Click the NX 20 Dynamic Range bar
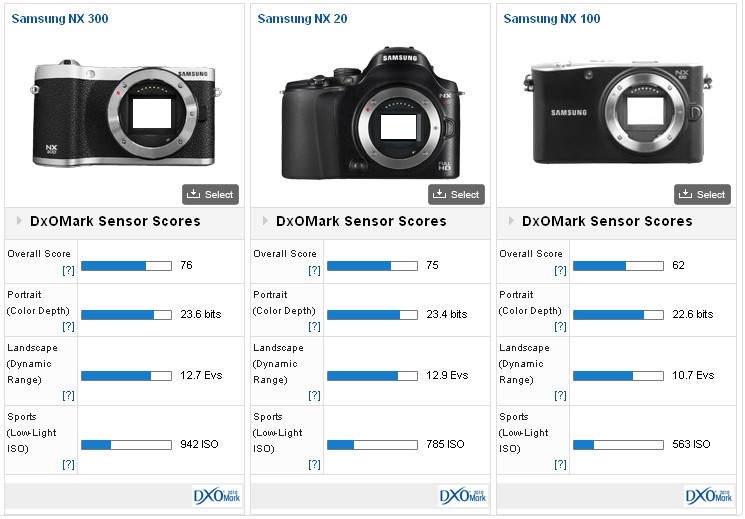This screenshot has height=519, width=745. pos(372,376)
